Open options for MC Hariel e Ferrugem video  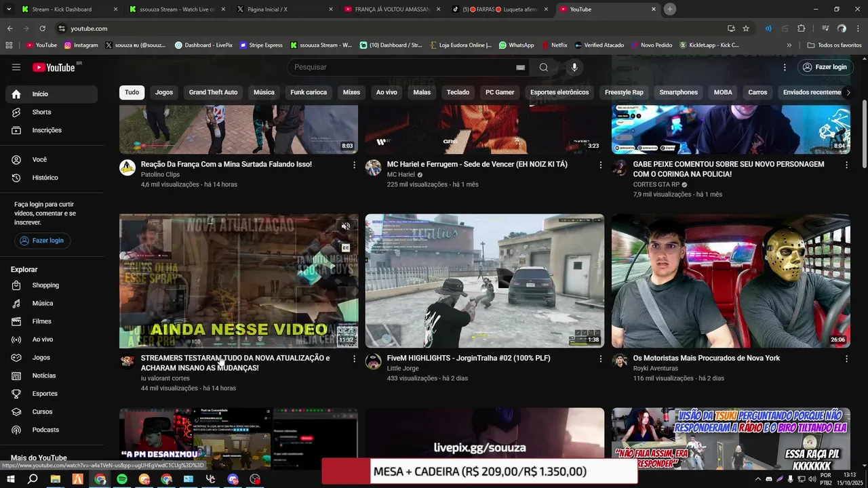(x=600, y=165)
